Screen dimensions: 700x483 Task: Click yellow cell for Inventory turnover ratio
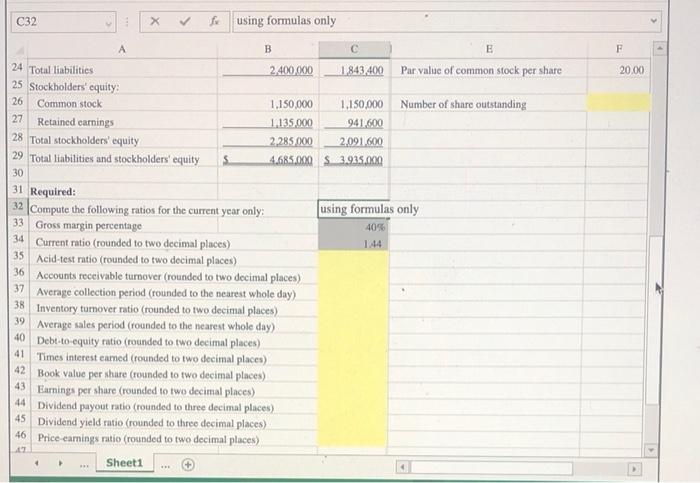353,309
